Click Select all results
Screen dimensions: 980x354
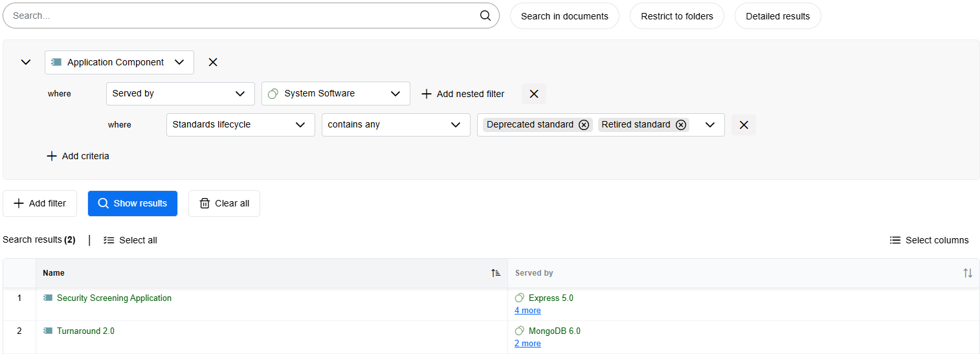130,240
